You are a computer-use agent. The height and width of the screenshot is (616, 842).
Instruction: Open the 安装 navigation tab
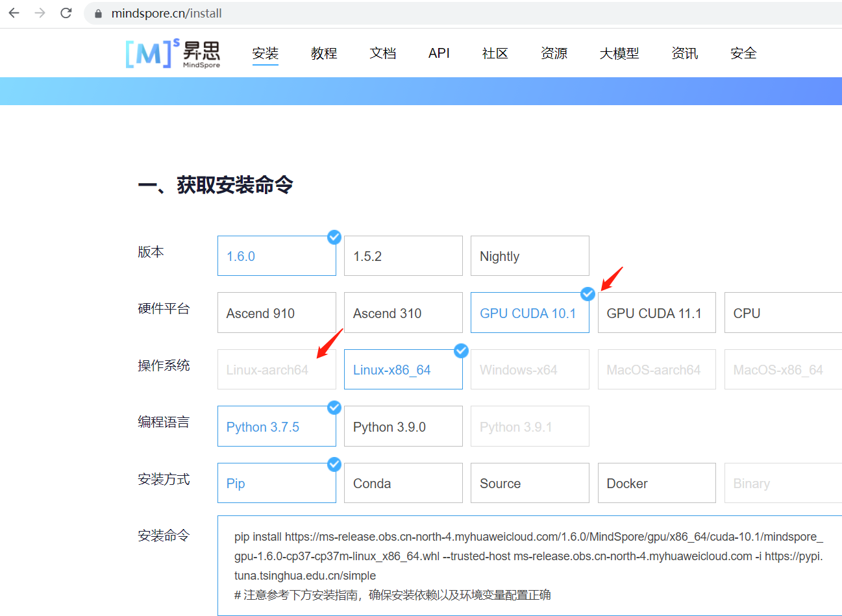coord(266,53)
